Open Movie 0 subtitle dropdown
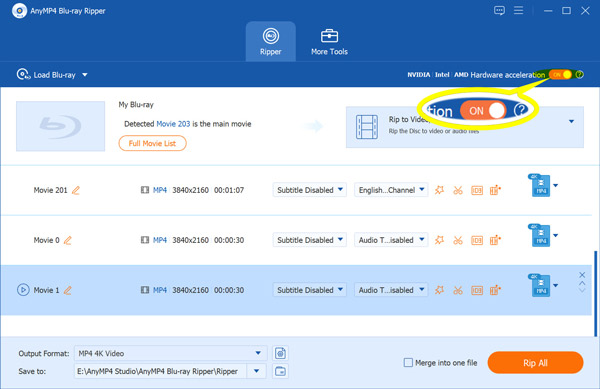This screenshot has height=389, width=600. [x=310, y=240]
